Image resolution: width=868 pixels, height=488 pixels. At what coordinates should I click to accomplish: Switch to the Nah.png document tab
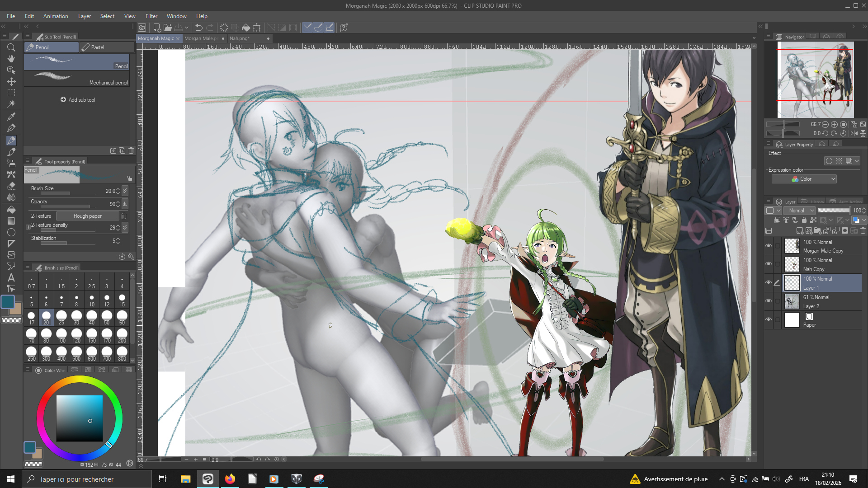point(240,38)
